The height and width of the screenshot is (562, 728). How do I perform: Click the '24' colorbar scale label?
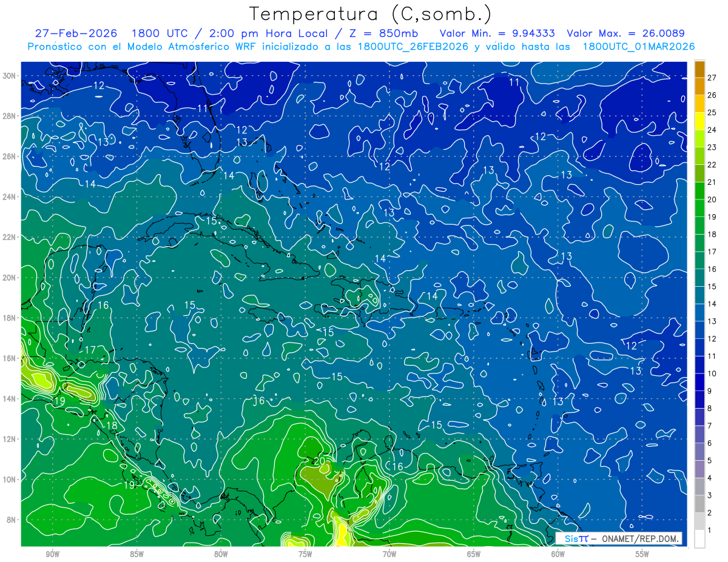point(712,129)
